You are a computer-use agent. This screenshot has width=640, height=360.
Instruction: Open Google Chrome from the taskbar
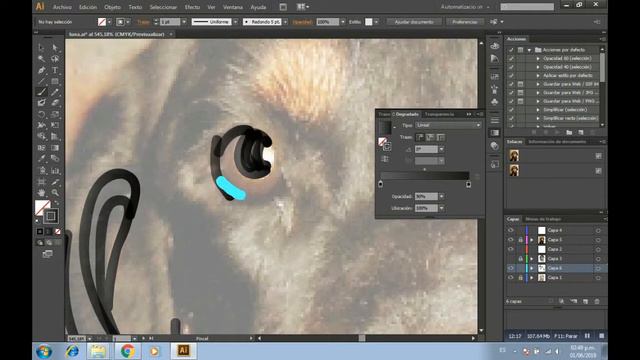[127, 351]
